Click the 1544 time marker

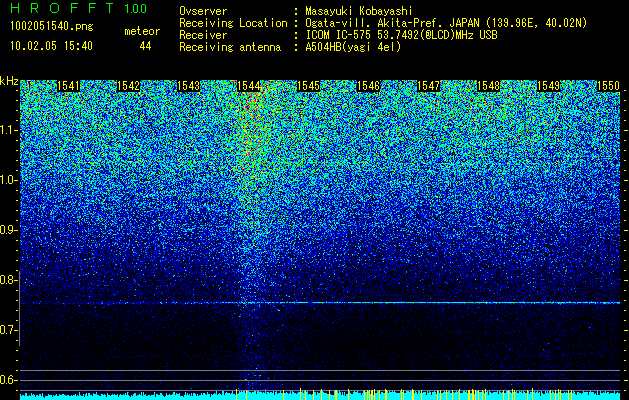(249, 86)
